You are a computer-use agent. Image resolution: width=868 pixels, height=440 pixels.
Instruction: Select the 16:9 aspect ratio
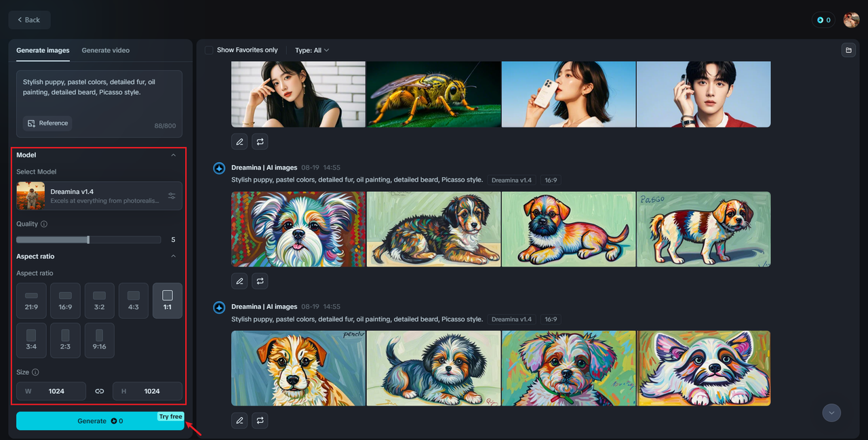65,300
